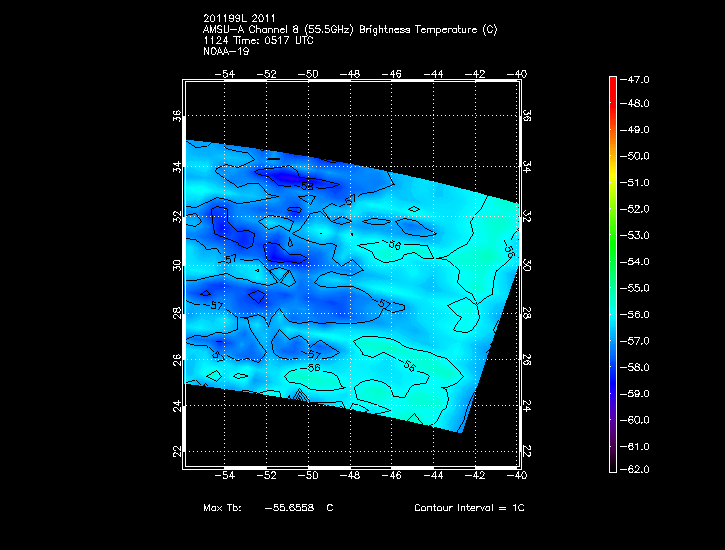725x550 pixels.
Task: Click the 36 latitude label on left axis
Action: pos(177,116)
